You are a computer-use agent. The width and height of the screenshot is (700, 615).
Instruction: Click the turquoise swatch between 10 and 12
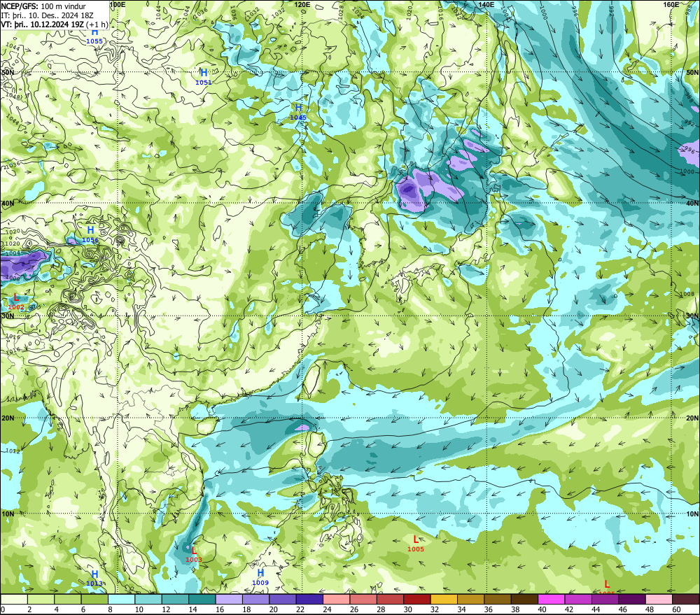point(148,600)
